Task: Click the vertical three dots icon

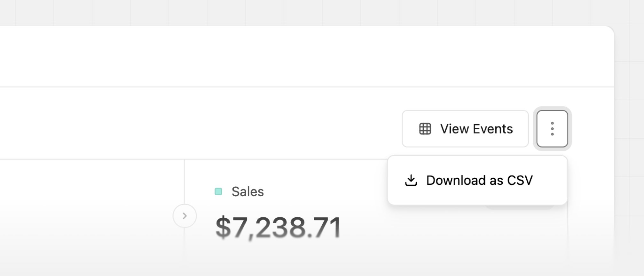Action: pyautogui.click(x=552, y=129)
